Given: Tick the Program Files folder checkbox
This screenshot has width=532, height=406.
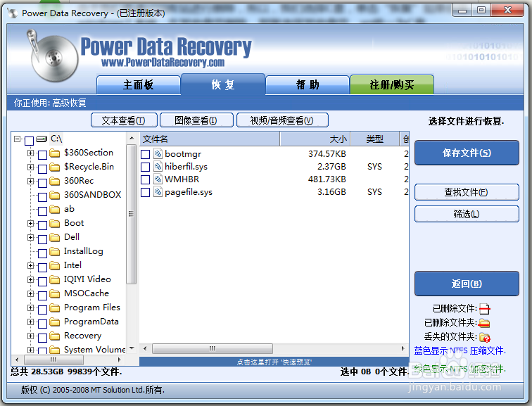Looking at the screenshot, I should click(x=42, y=310).
